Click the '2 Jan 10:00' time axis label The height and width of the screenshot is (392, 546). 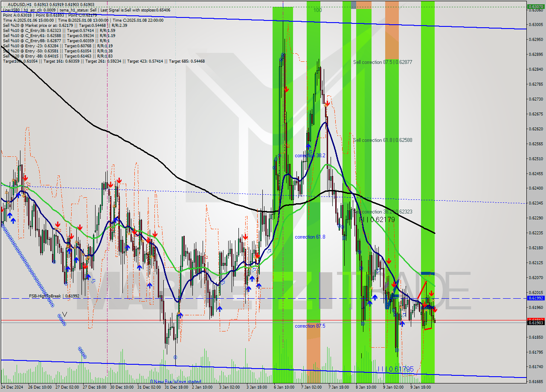pos(202,388)
